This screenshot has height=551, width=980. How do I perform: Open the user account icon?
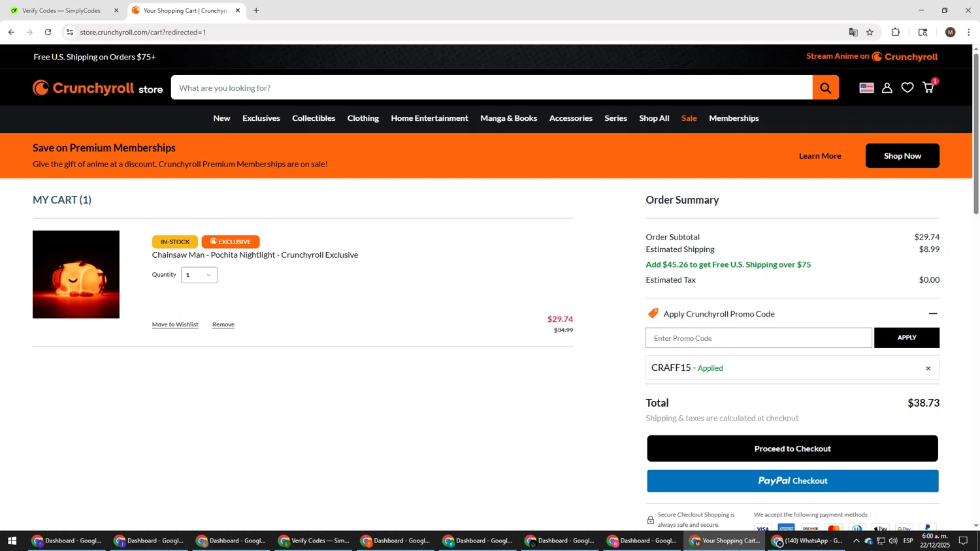[x=887, y=87]
